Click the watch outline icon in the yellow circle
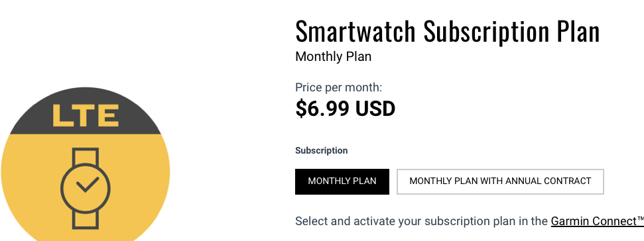This screenshot has width=644, height=241. point(86,188)
